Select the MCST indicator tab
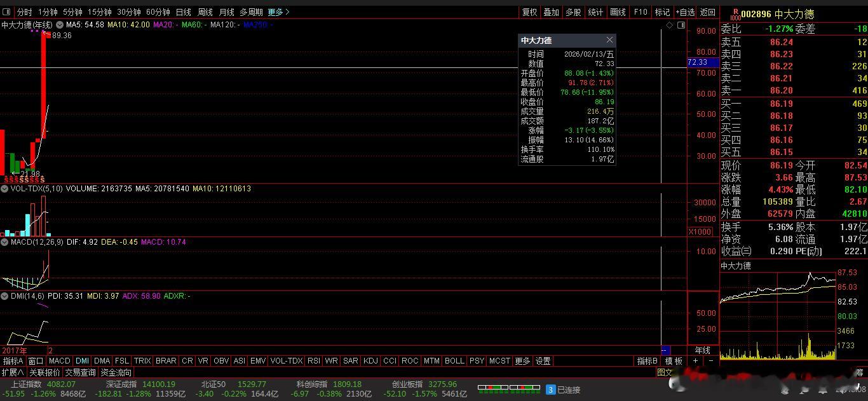868x401 pixels. pyautogui.click(x=499, y=361)
